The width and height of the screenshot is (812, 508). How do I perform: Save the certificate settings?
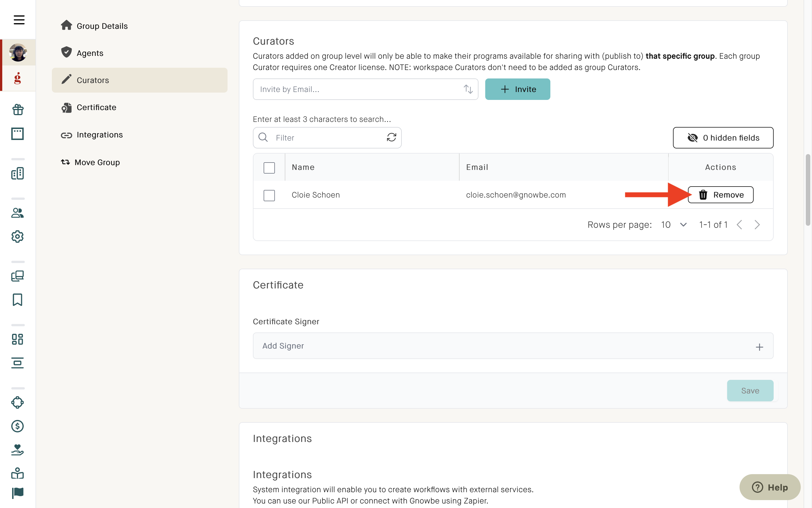coord(750,390)
